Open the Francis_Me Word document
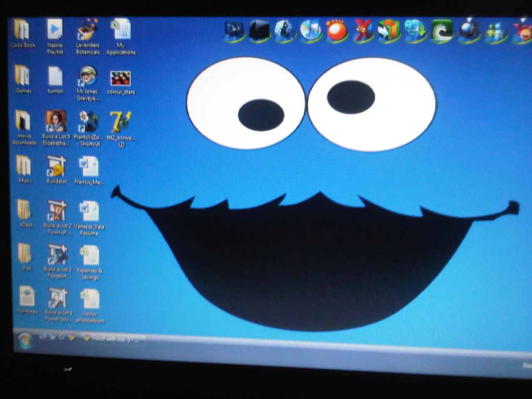The height and width of the screenshot is (399, 532). 89,170
